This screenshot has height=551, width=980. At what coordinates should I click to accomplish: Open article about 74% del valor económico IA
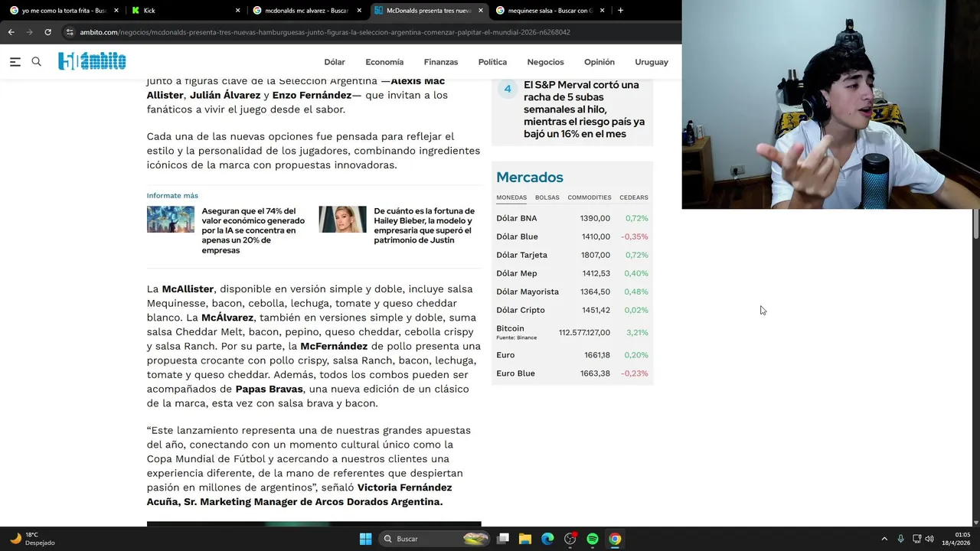pyautogui.click(x=253, y=230)
